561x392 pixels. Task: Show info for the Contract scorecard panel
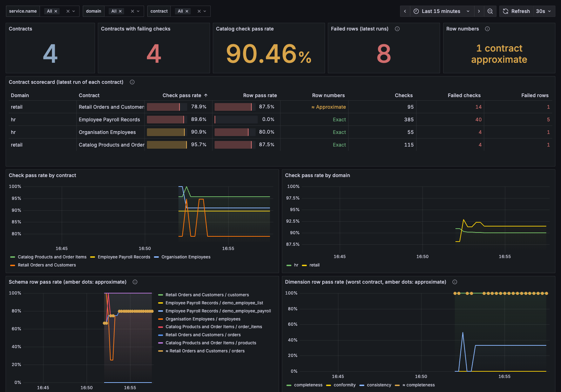click(x=132, y=82)
